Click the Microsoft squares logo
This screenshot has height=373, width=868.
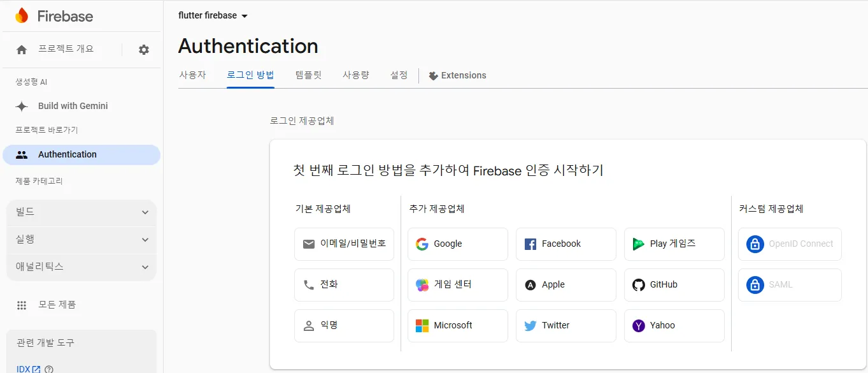[x=422, y=326]
